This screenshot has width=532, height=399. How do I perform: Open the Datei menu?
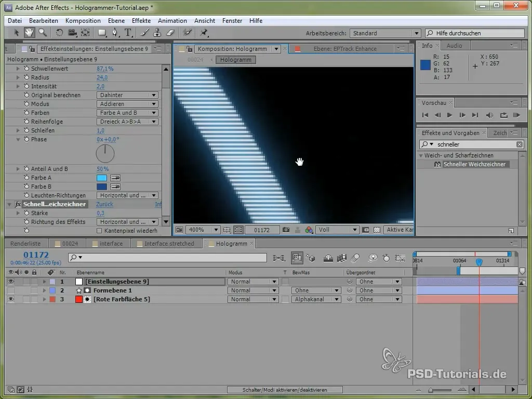[15, 21]
